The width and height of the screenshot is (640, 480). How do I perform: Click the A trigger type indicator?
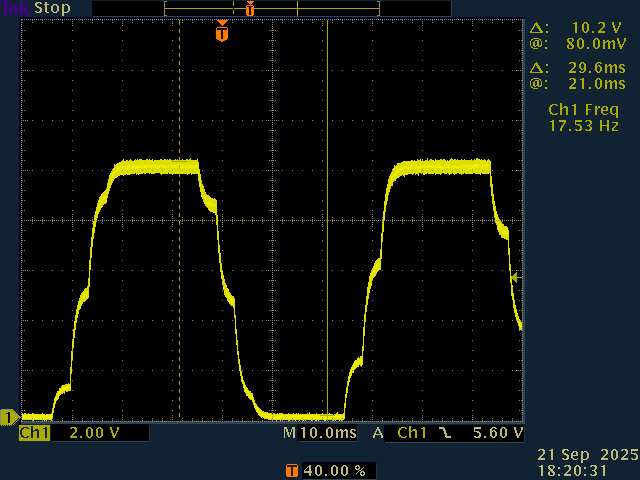378,433
